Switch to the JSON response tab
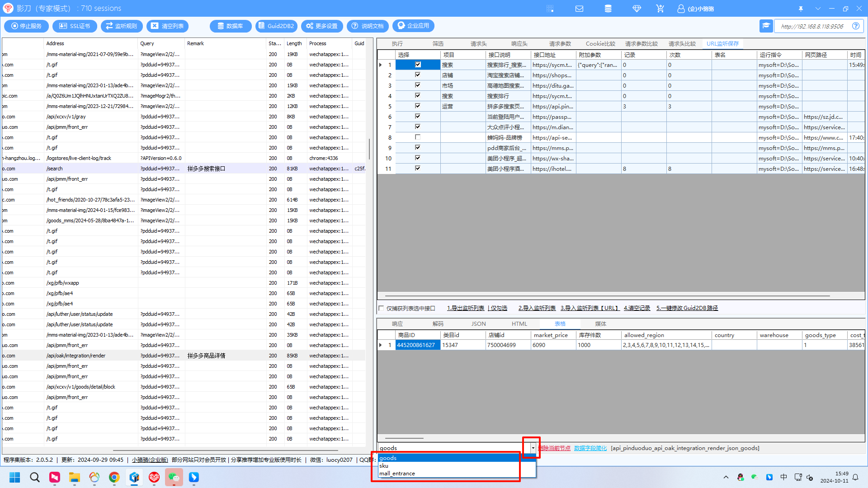868x488 pixels. (478, 324)
